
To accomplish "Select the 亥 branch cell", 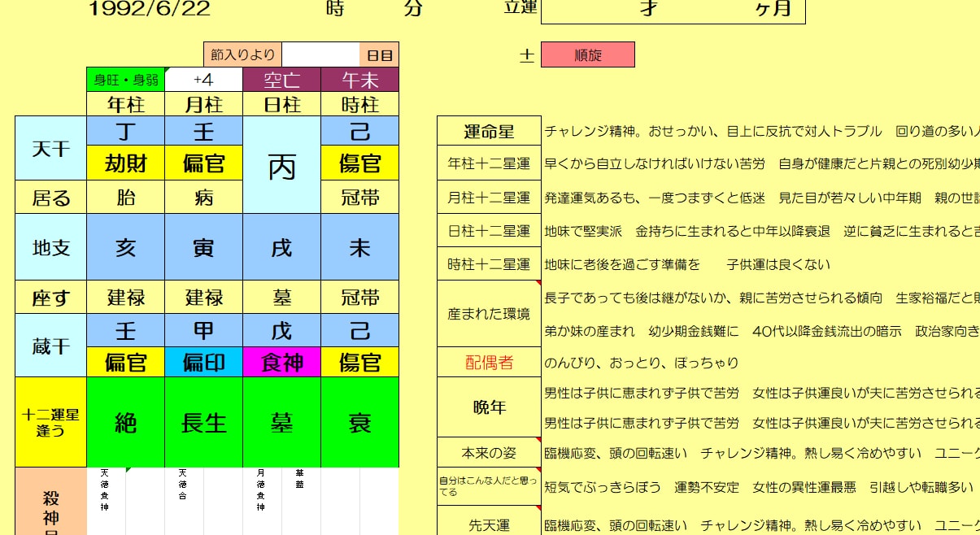I will point(125,247).
